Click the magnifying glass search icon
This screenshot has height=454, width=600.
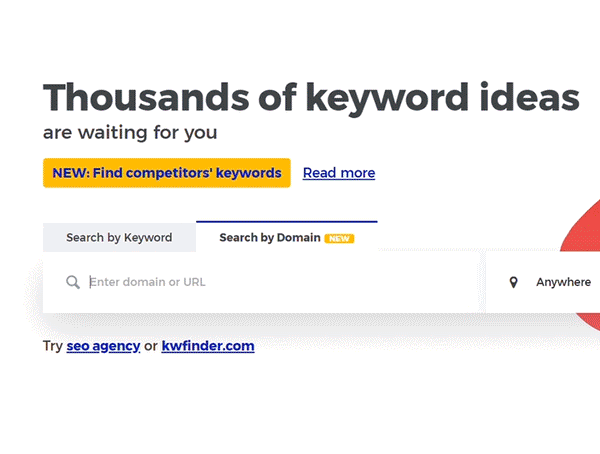pos(73,282)
